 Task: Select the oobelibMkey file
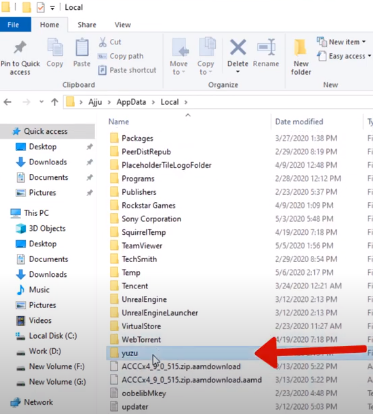[x=144, y=393]
